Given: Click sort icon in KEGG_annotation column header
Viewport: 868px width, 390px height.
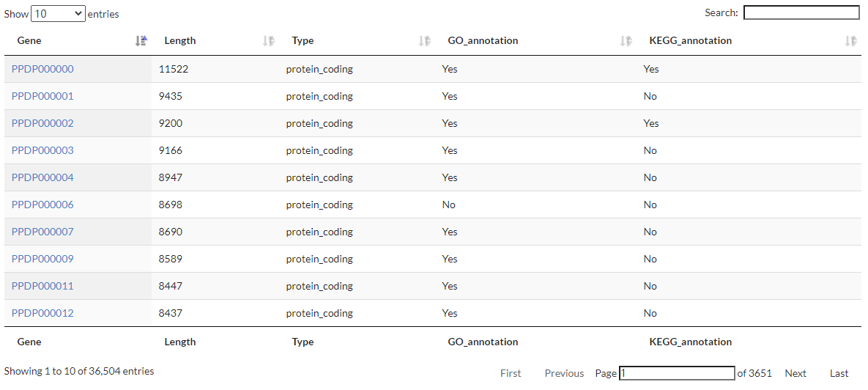Looking at the screenshot, I should point(850,41).
